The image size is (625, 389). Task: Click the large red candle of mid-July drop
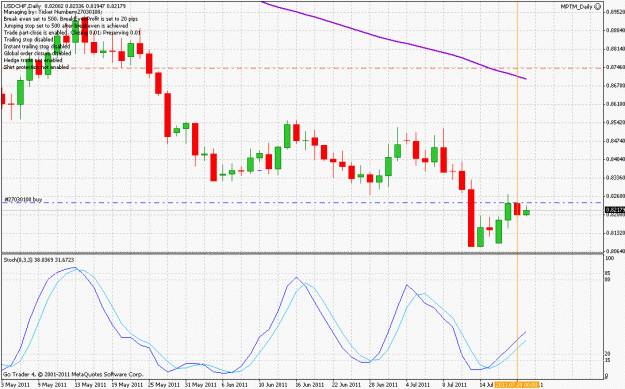[x=471, y=218]
